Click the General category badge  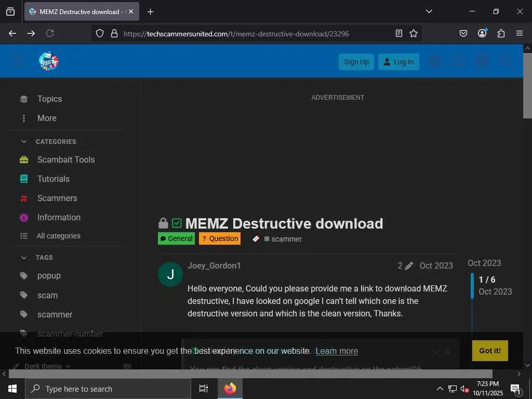click(177, 238)
